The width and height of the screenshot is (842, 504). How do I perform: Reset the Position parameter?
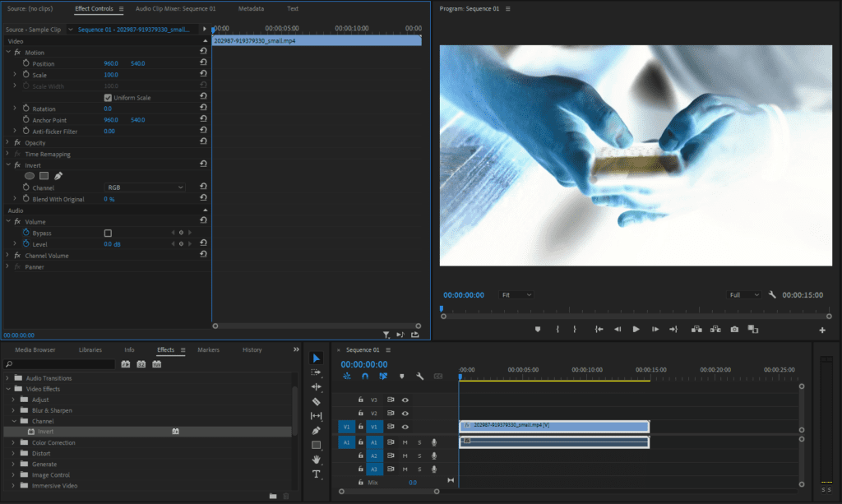[204, 62]
